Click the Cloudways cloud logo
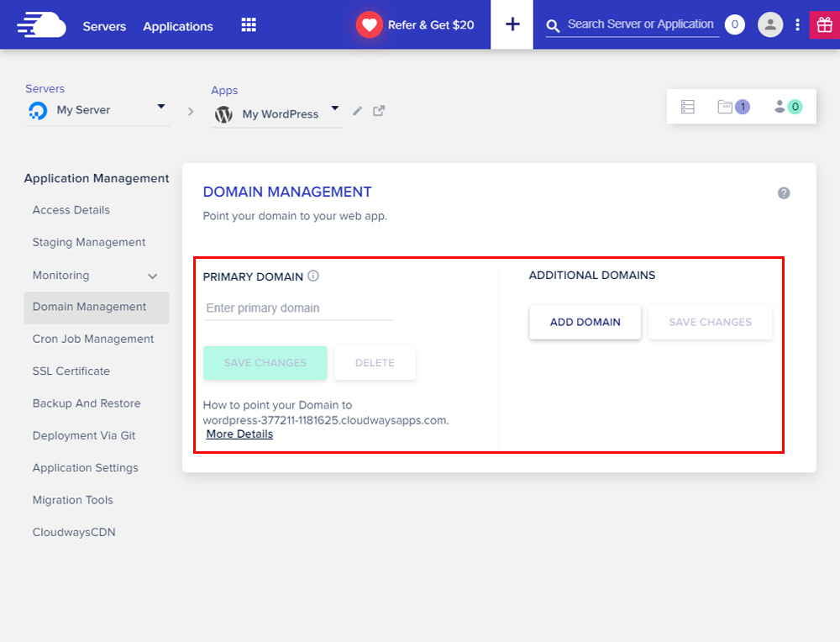Viewport: 840px width, 642px height. tap(41, 25)
